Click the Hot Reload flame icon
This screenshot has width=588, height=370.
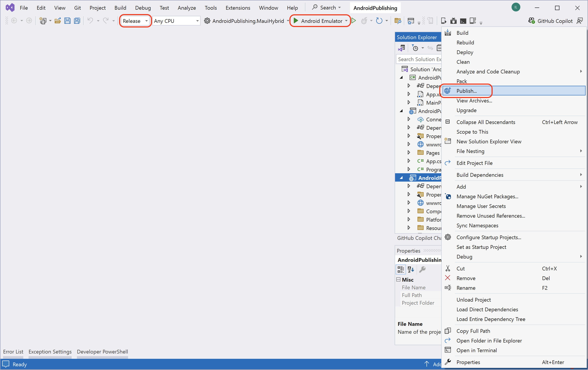point(364,21)
